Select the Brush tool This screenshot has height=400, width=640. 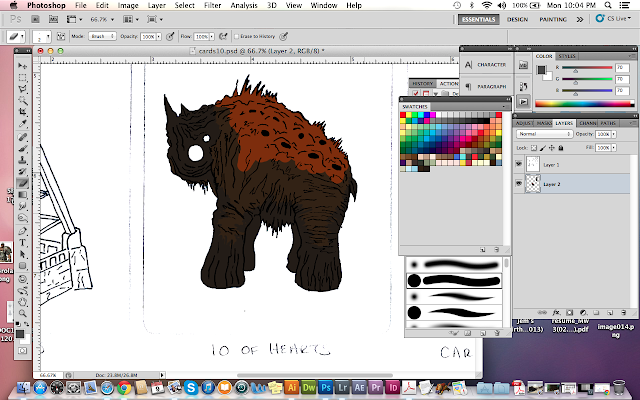(x=22, y=148)
